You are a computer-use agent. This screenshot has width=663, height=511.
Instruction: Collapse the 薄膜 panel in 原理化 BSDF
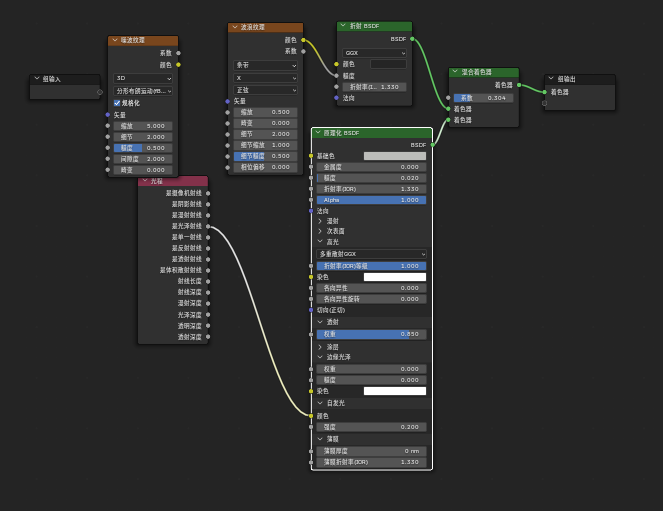click(x=320, y=439)
